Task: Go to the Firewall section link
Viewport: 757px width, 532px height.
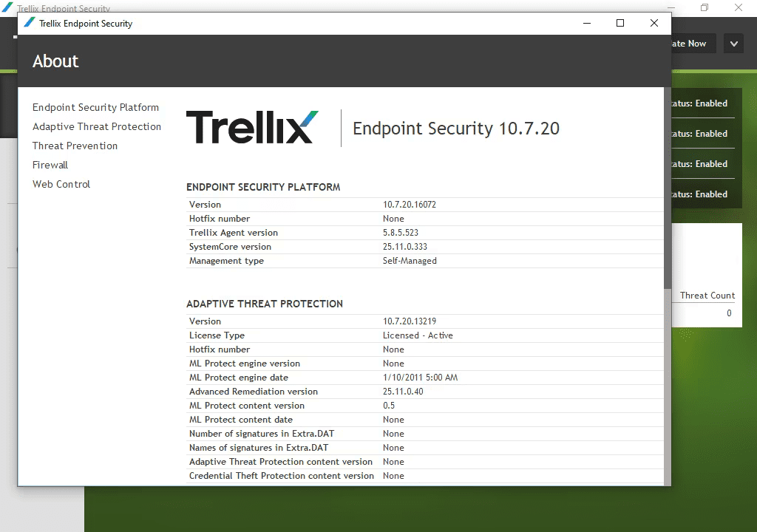Action: [50, 165]
